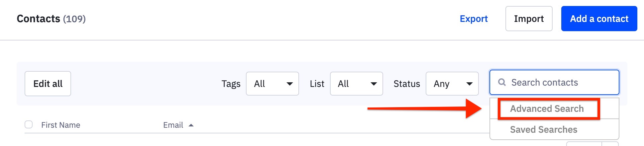Click the Add a contact button
Screen dimensions: 644x146
coord(599,19)
